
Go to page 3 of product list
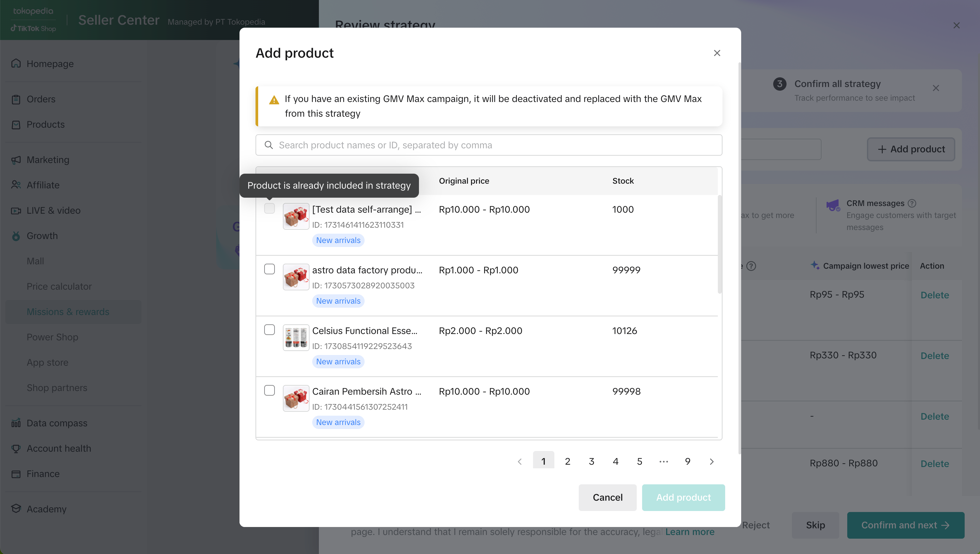tap(591, 462)
